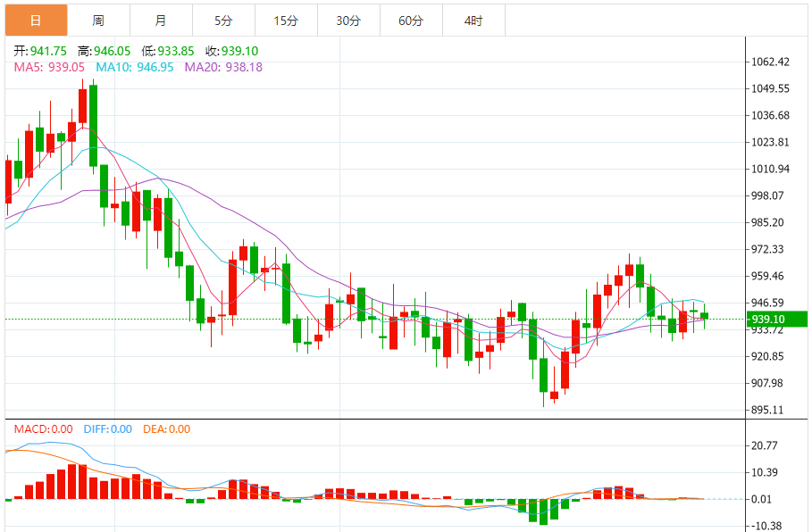Click the 0.01 MACD axis label
The image size is (812, 532).
click(x=761, y=499)
